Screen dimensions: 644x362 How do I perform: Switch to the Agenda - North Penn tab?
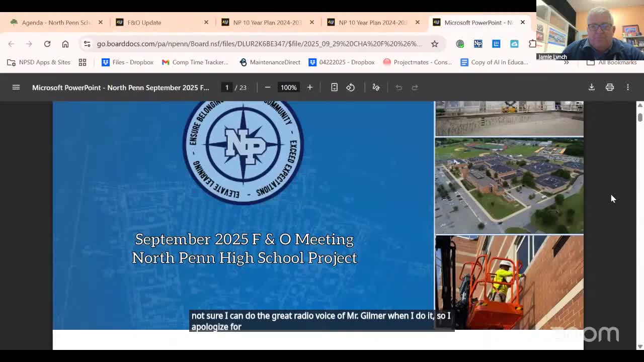click(55, 23)
